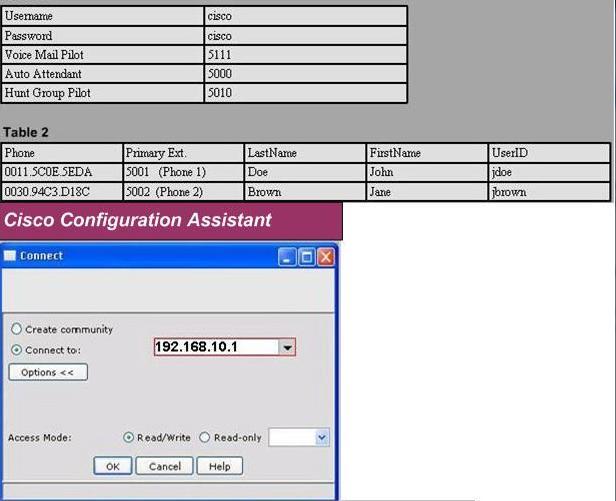Choose Read-only access mode

(x=205, y=437)
